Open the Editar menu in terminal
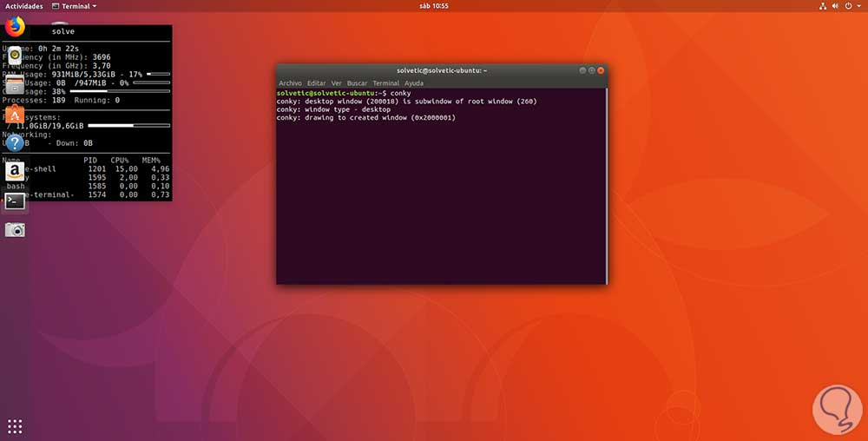 (x=317, y=83)
